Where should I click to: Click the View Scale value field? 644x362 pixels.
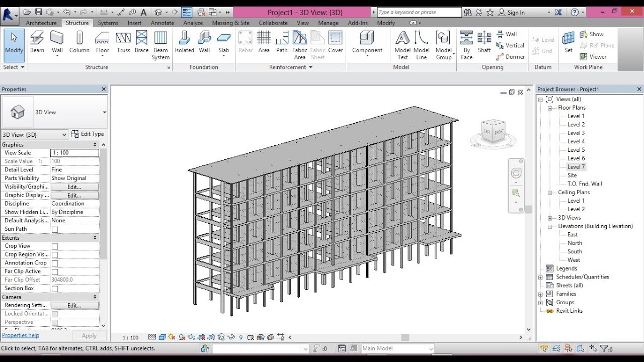74,153
